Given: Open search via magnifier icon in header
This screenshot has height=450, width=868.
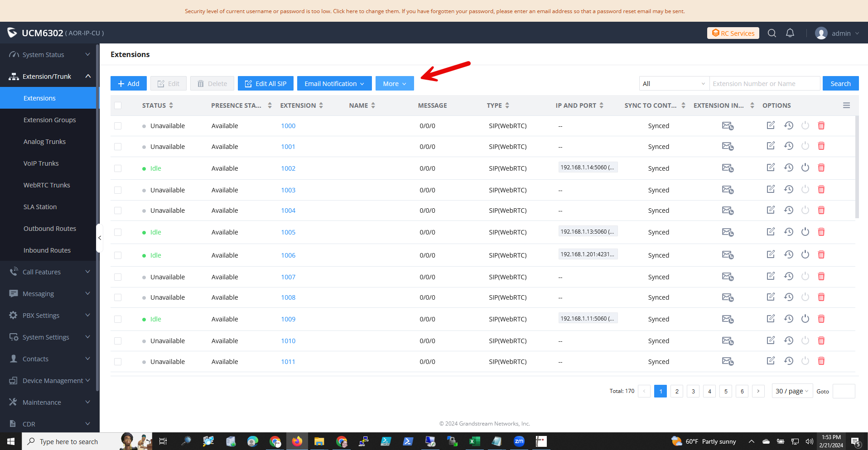Looking at the screenshot, I should click(x=772, y=33).
